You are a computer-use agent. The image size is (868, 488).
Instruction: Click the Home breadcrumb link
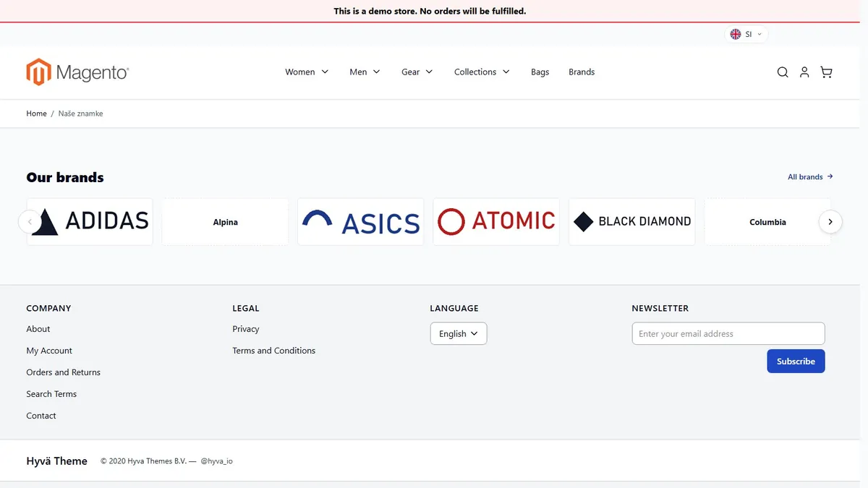(x=36, y=114)
